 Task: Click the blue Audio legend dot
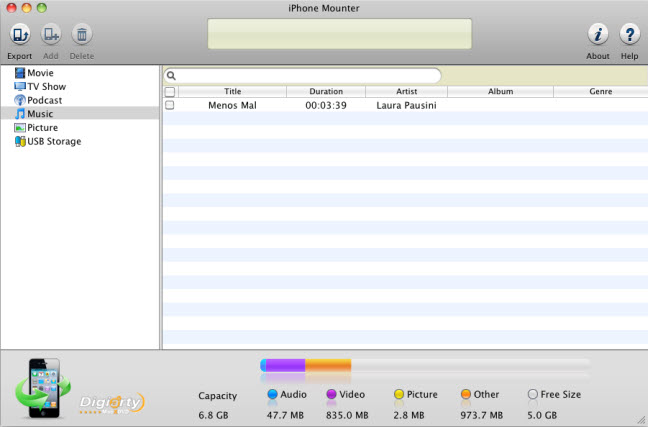[x=272, y=394]
